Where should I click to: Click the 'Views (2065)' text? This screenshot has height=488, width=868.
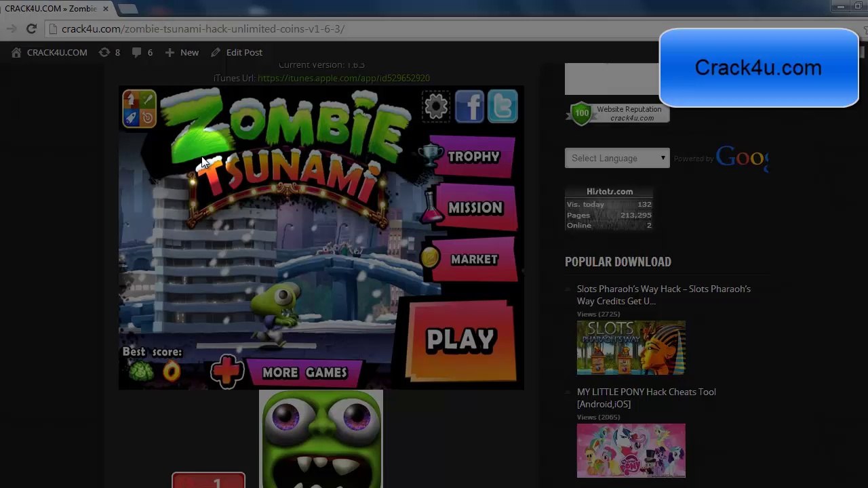click(x=599, y=417)
